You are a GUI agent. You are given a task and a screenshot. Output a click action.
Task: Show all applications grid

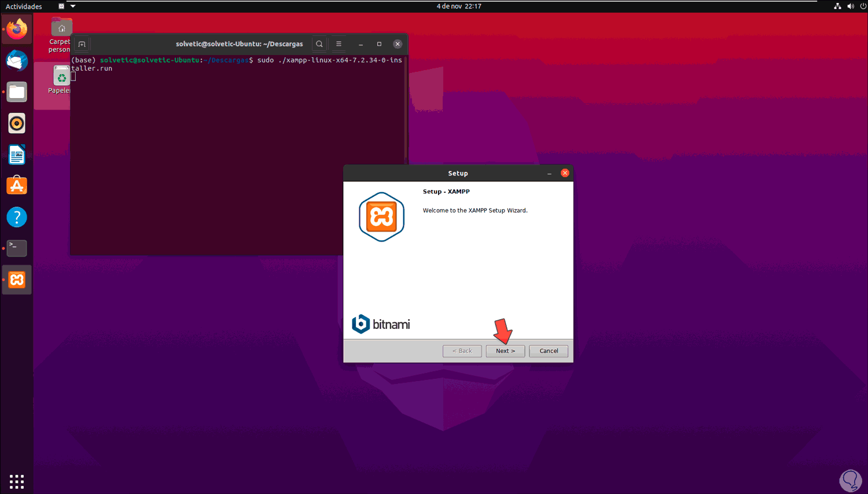click(x=17, y=481)
